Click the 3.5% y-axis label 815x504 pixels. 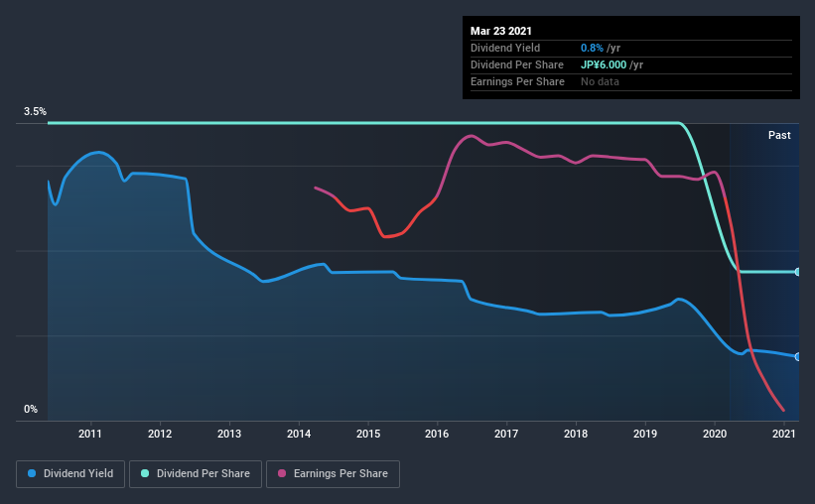(35, 112)
